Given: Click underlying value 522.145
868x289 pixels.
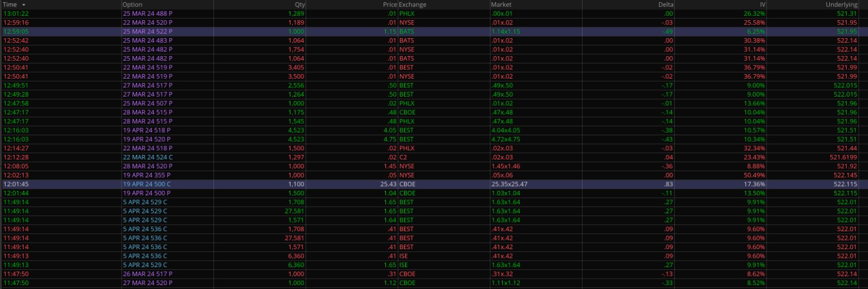Looking at the screenshot, I should click(x=845, y=175).
